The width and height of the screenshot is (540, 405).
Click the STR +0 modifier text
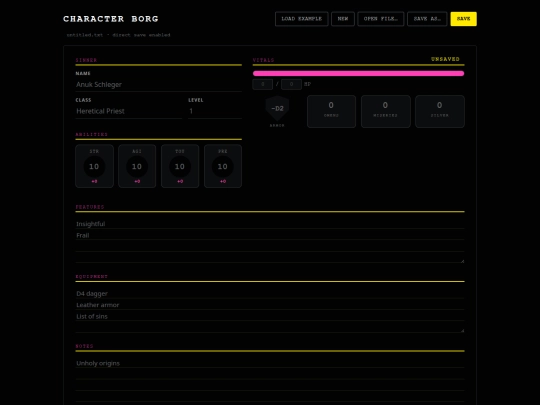(94, 181)
